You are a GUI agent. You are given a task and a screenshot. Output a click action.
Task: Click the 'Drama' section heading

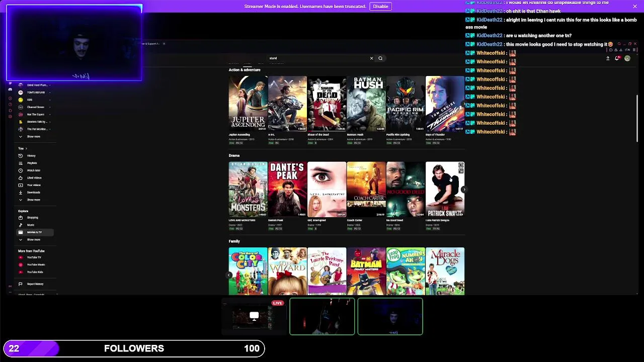click(x=234, y=156)
